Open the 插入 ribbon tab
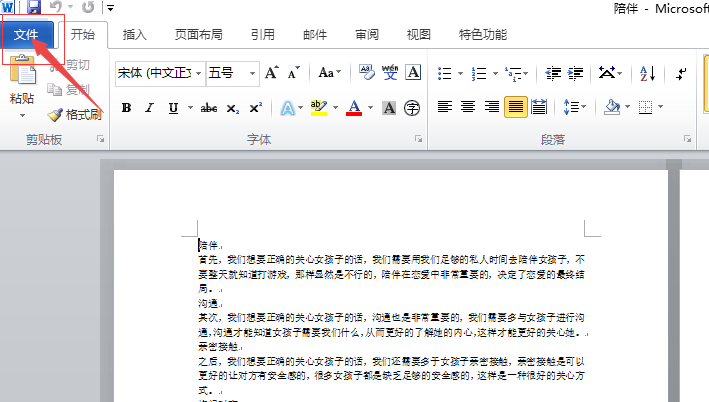The width and height of the screenshot is (709, 402). [135, 34]
